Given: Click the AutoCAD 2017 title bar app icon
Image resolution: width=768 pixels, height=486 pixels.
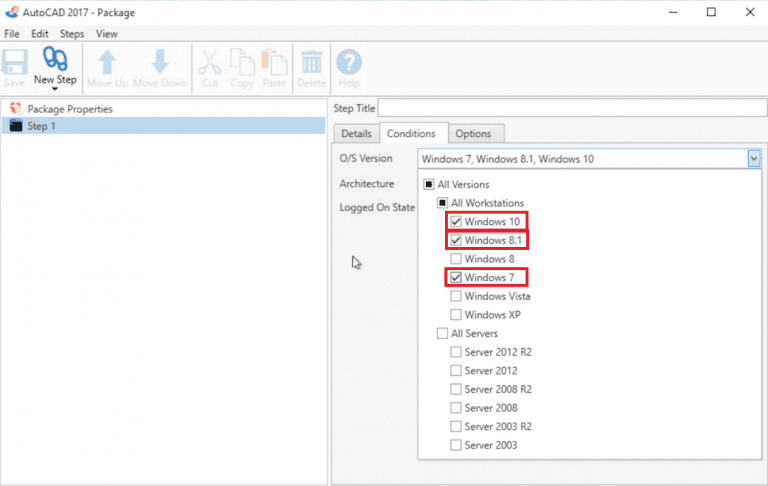Looking at the screenshot, I should (12, 12).
